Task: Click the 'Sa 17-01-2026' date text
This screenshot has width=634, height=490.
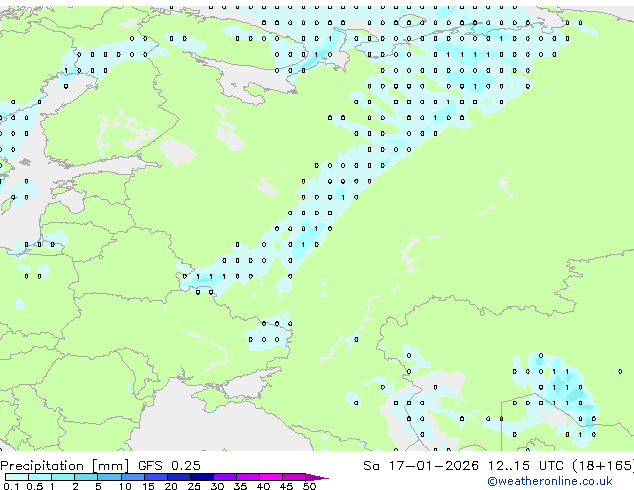Action: point(421,466)
